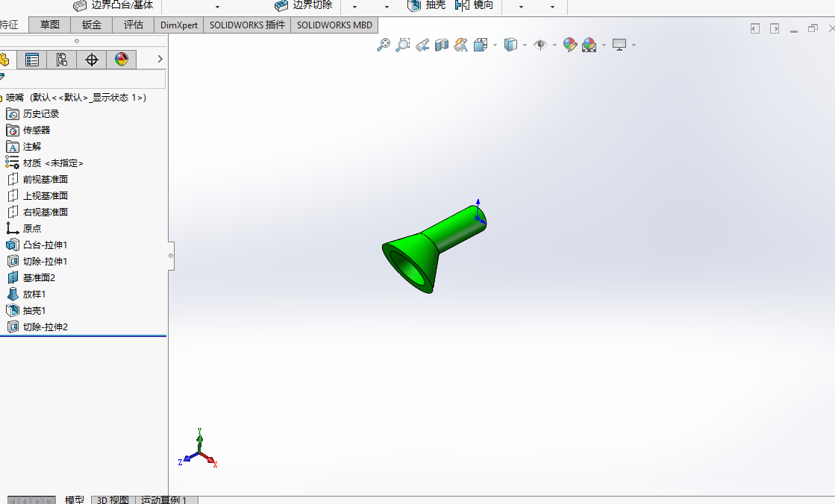The width and height of the screenshot is (835, 504).
Task: Select 上视基准面 plane
Action: click(x=37, y=196)
